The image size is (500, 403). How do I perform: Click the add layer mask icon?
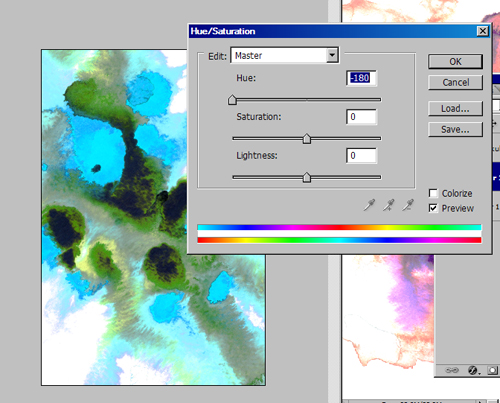coord(492,370)
